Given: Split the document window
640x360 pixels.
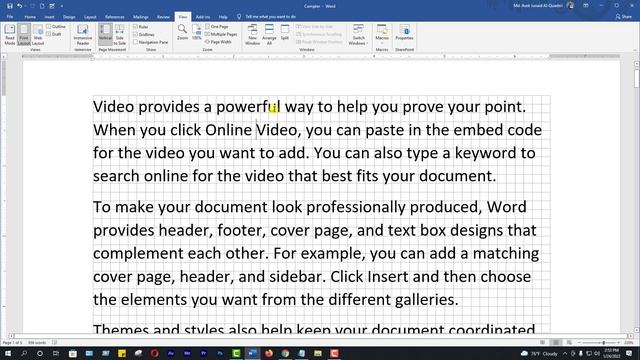Looking at the screenshot, I should (x=285, y=33).
